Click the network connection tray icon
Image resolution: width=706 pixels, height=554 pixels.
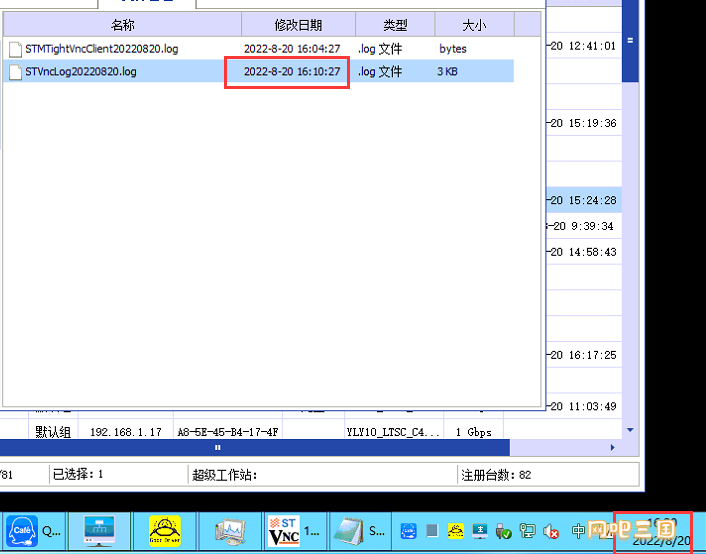point(527,531)
